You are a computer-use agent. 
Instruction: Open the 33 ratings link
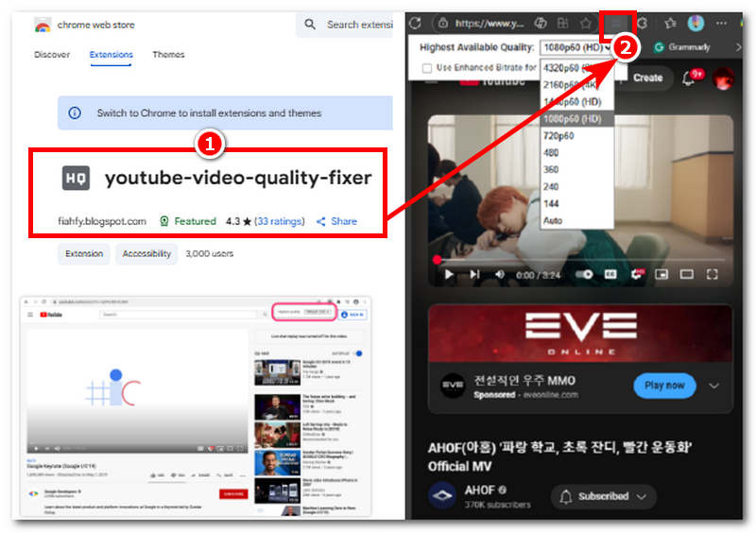tap(279, 221)
